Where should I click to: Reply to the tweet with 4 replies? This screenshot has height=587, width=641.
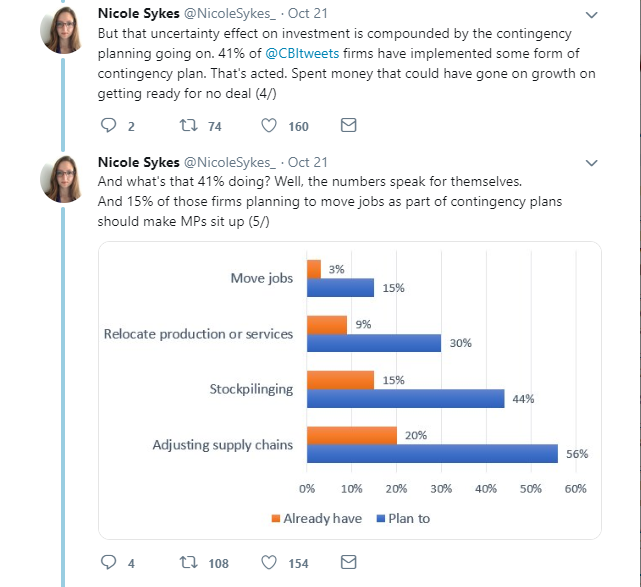click(109, 562)
